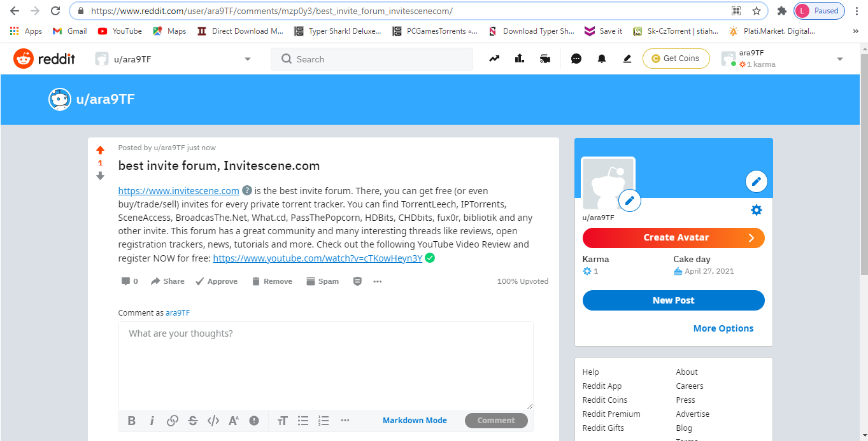Upvote the invite forum post
868x441 pixels.
100,150
